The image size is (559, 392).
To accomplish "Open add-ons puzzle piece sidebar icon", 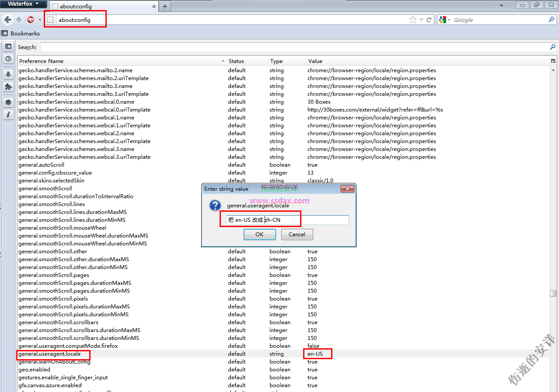I will point(8,87).
